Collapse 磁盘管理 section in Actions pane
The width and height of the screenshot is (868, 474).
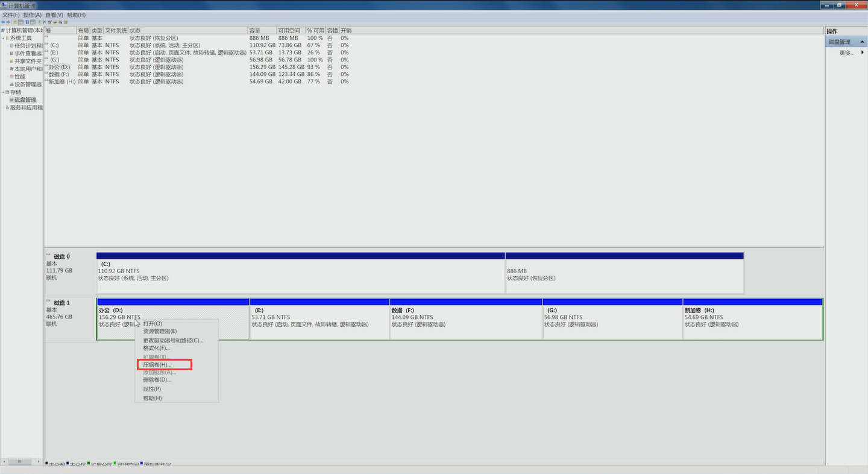tap(862, 42)
